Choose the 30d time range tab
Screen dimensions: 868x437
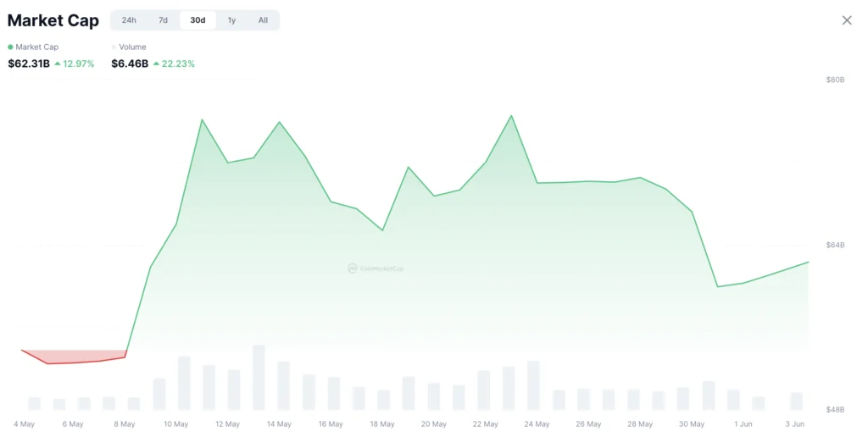[198, 20]
